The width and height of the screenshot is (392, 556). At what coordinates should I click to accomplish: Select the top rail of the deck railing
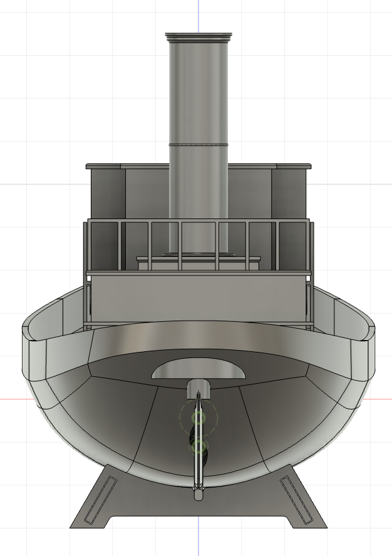click(199, 220)
